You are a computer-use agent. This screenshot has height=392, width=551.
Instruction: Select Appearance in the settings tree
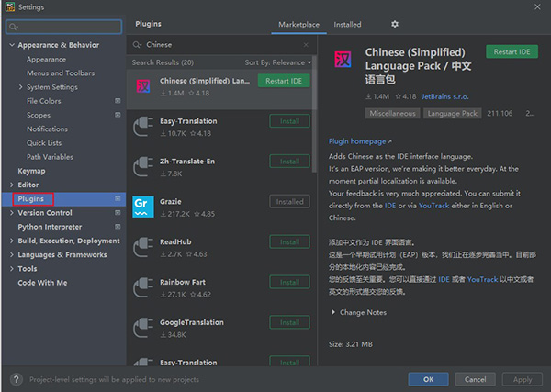coord(47,60)
